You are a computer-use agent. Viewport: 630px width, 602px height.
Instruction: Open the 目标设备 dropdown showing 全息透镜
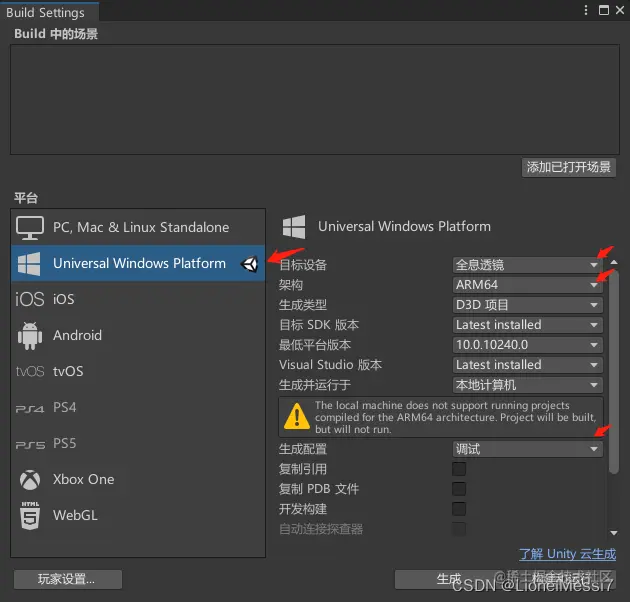[527, 265]
